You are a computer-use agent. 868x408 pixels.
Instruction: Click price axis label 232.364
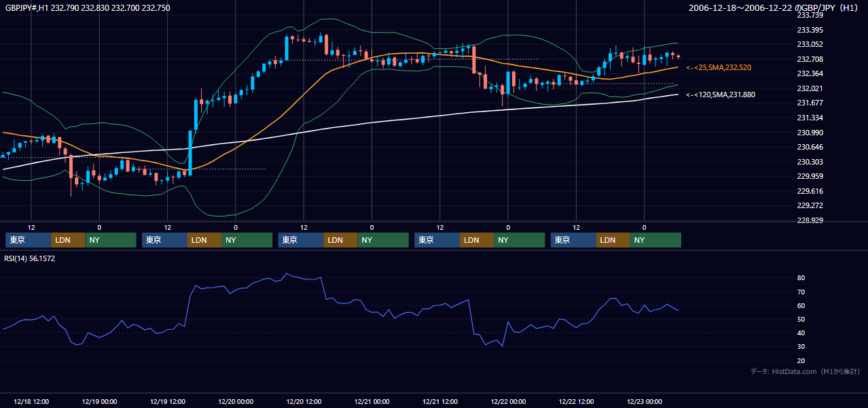click(810, 73)
